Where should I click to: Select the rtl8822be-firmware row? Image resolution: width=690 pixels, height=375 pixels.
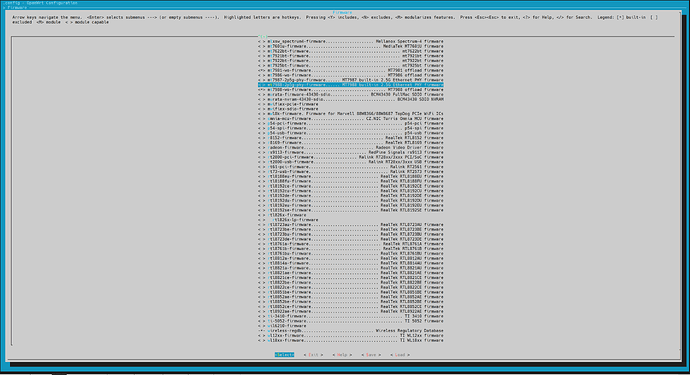pyautogui.click(x=351, y=283)
